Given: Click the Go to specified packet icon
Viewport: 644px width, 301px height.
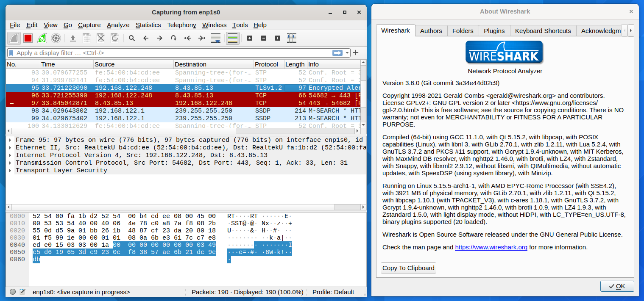Looking at the screenshot, I should point(174,38).
